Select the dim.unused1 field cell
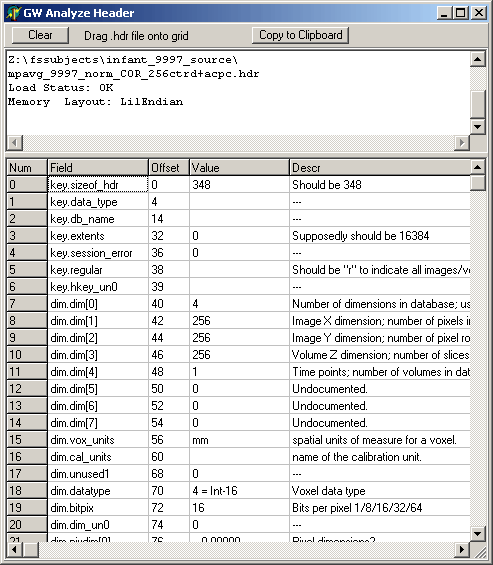The height and width of the screenshot is (565, 493). point(98,473)
